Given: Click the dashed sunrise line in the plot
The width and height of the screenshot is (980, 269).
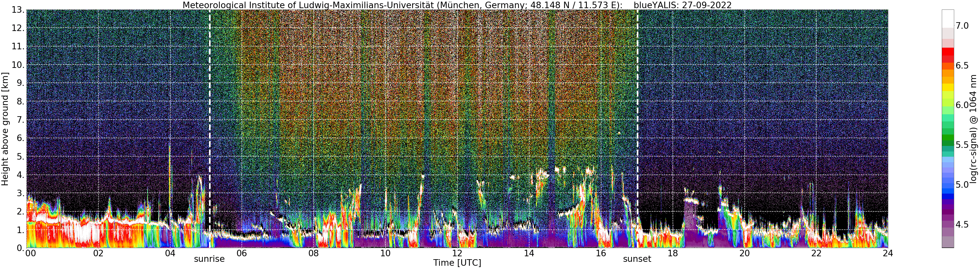Looking at the screenshot, I should click(x=210, y=129).
